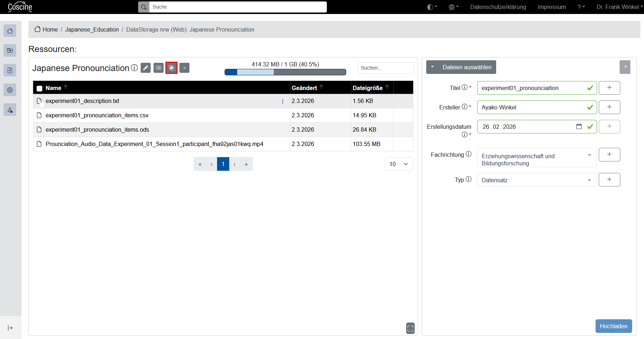The width and height of the screenshot is (644, 339).
Task: Open the Dr. Frank Winkel user menu
Action: click(619, 7)
